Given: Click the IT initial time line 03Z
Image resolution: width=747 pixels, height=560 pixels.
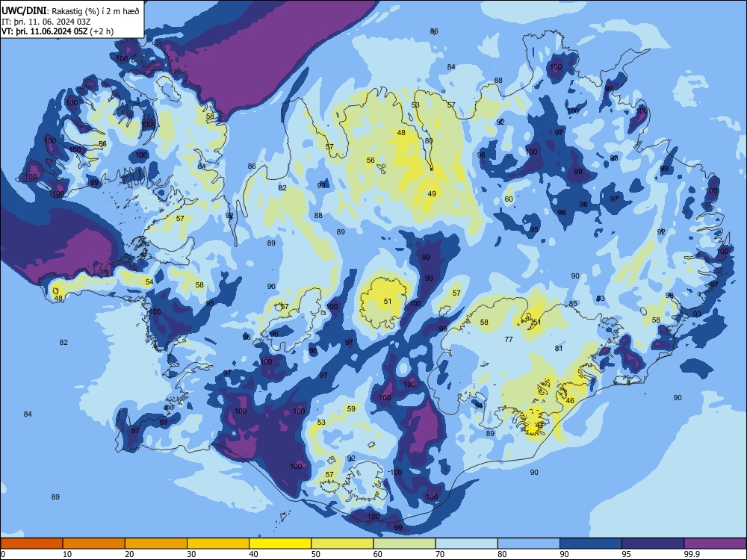Looking at the screenshot, I should (x=45, y=22).
